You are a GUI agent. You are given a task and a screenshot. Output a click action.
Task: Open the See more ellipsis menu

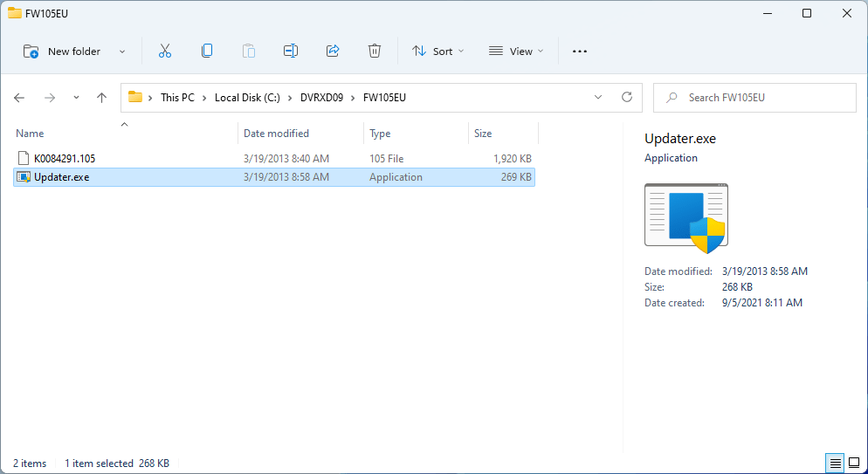(580, 52)
